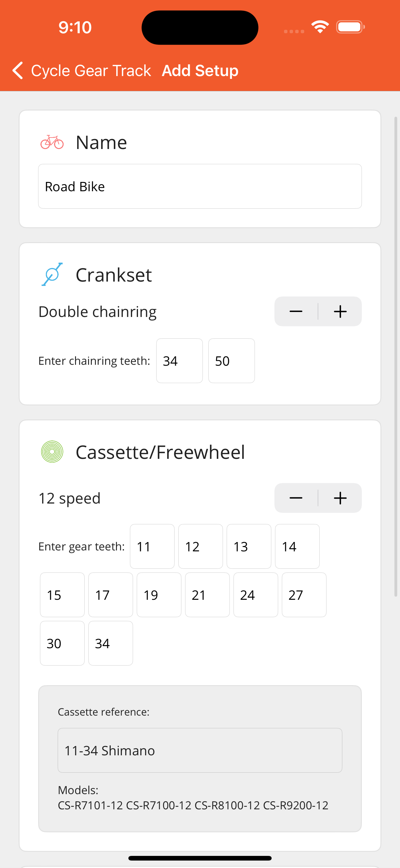Edit the 34 chainring teeth field
Image resolution: width=400 pixels, height=868 pixels.
pos(180,360)
